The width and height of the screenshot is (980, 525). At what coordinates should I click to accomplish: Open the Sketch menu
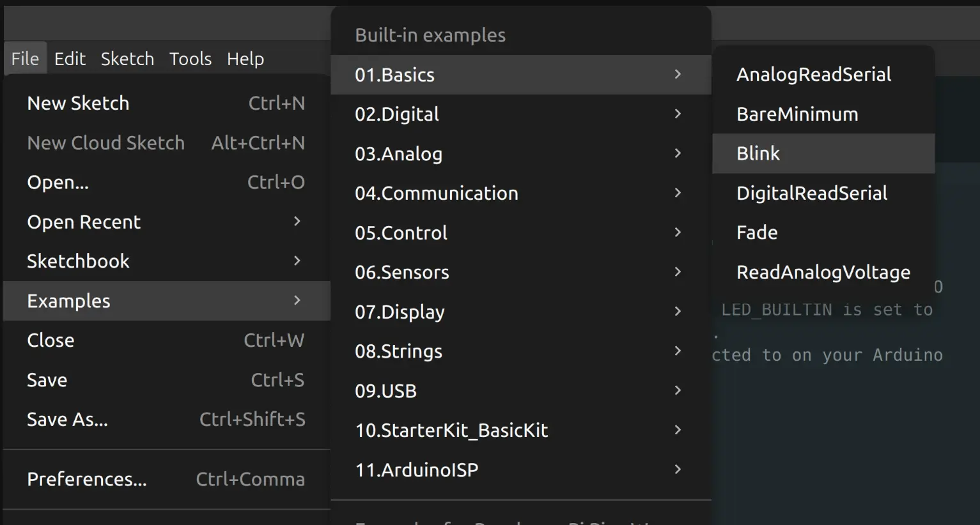click(x=127, y=58)
